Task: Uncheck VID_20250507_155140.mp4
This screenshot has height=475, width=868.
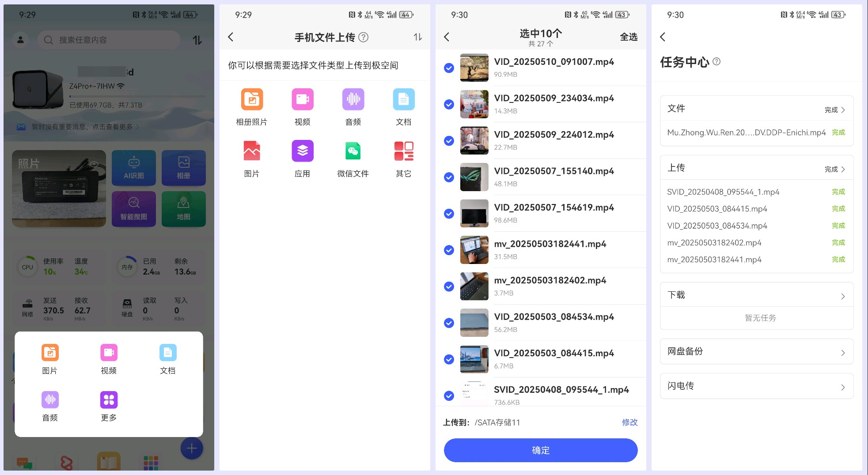Action: (449, 177)
